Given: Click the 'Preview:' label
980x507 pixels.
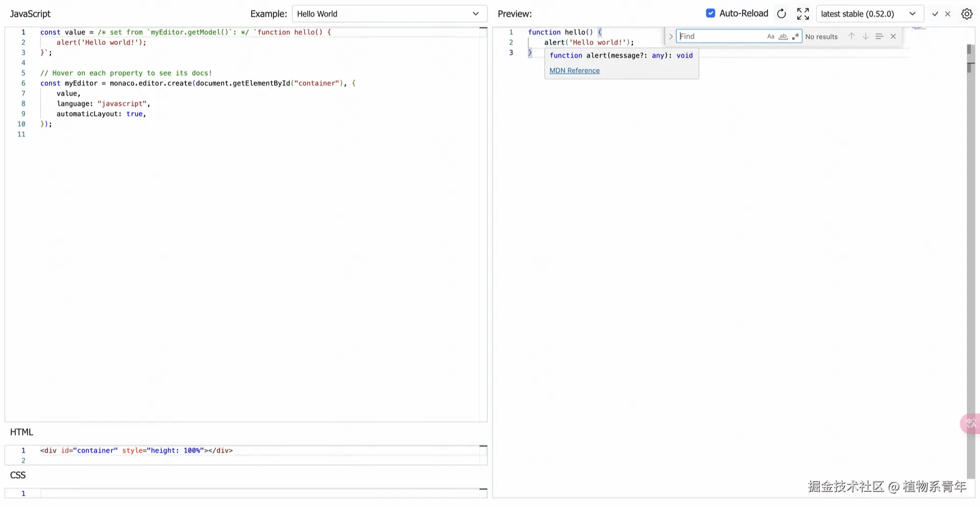Looking at the screenshot, I should 514,14.
